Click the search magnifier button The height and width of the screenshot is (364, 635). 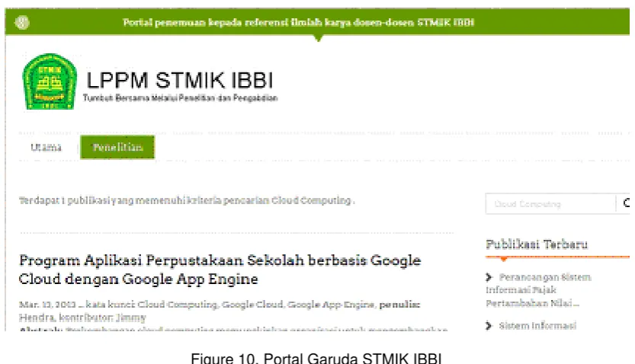[627, 203]
